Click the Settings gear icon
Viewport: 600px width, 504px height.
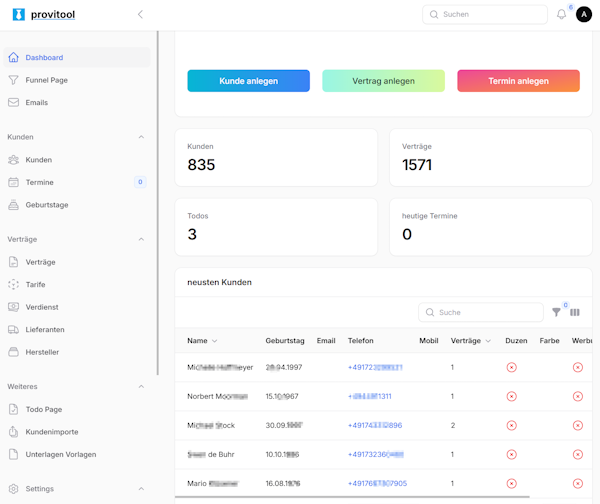coord(13,489)
